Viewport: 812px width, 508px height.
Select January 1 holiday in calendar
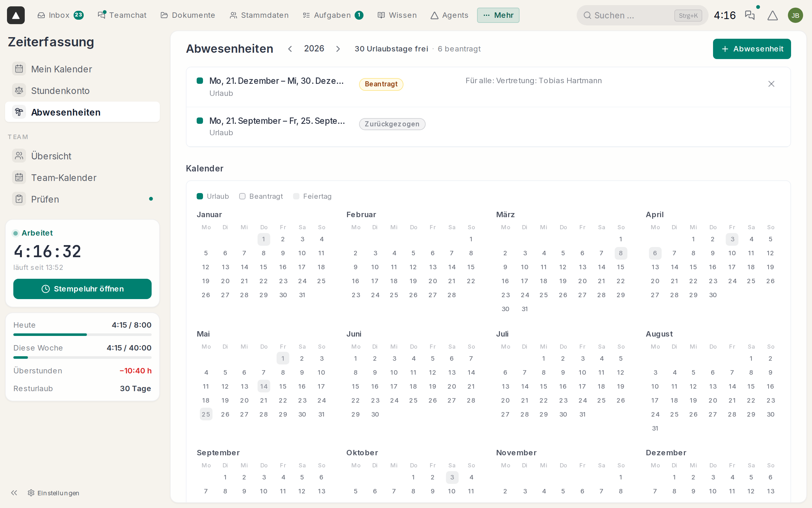[x=264, y=239]
